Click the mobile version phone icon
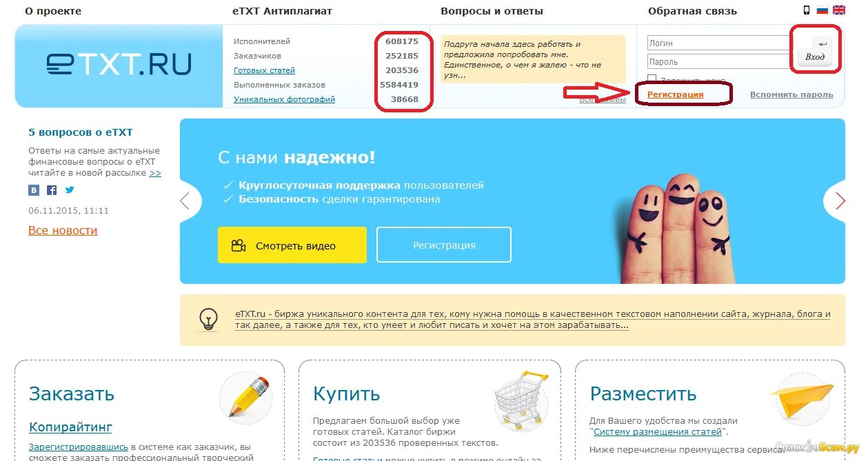 [x=807, y=10]
